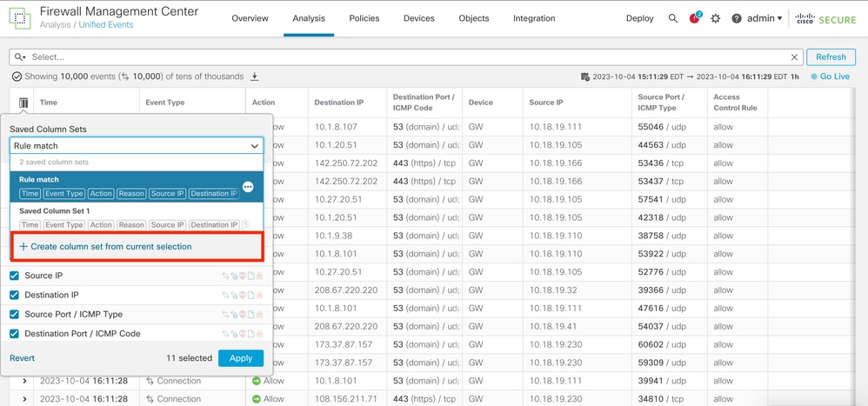
Task: Click the Connection icon in the 10.1.8.101 bottom row
Action: click(x=150, y=381)
